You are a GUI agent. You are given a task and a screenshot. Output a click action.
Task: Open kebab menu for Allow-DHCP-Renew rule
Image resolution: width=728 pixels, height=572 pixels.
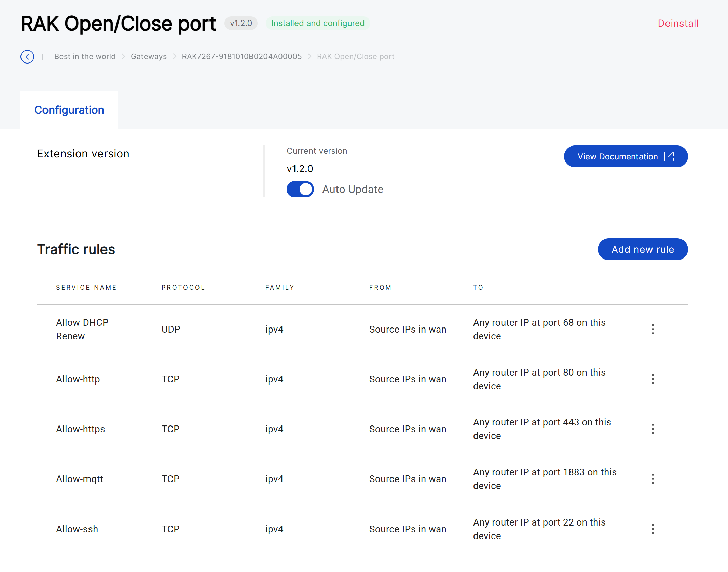[653, 329]
